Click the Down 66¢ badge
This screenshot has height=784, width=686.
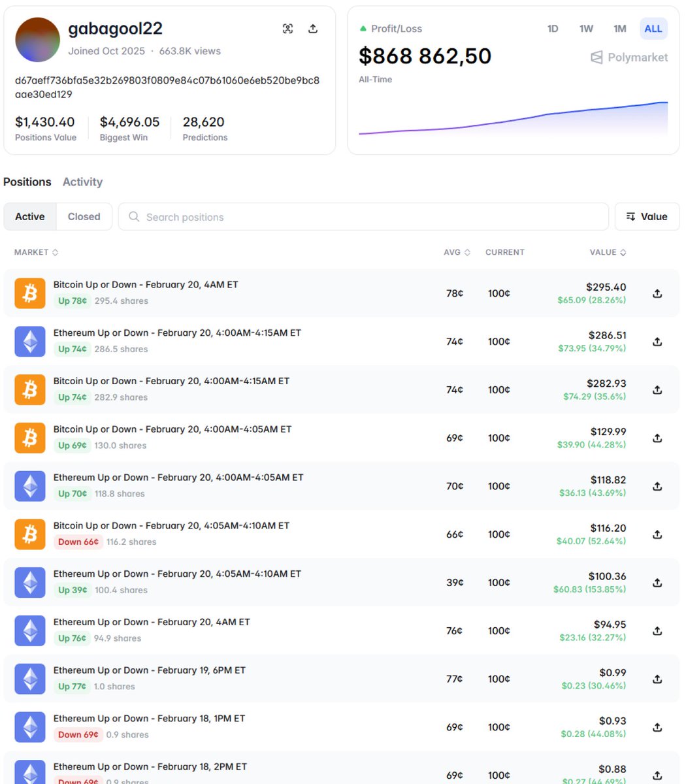pos(78,542)
